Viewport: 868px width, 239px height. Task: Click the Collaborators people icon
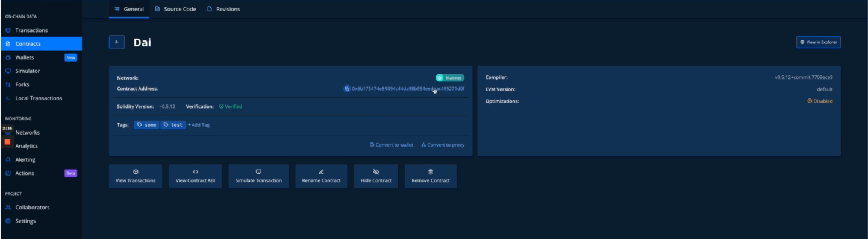(8, 208)
